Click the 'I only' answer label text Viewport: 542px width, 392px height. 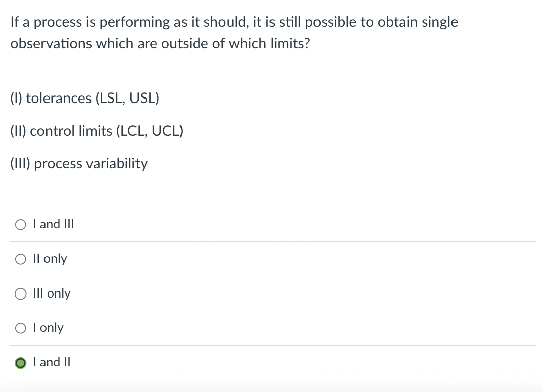[48, 328]
